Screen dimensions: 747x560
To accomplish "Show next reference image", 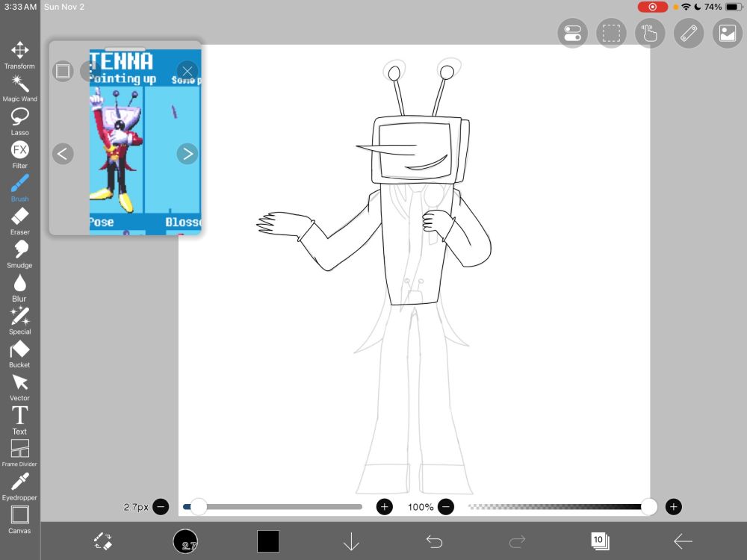I will (x=187, y=154).
